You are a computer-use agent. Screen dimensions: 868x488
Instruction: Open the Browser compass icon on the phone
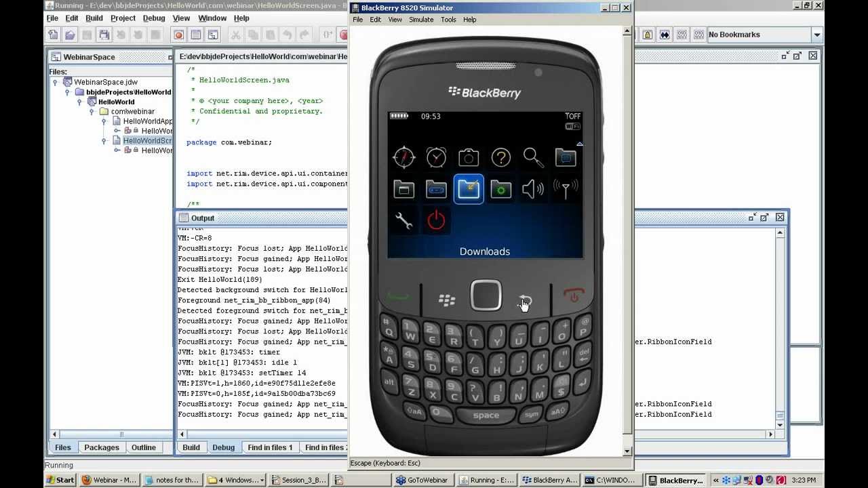pos(403,157)
